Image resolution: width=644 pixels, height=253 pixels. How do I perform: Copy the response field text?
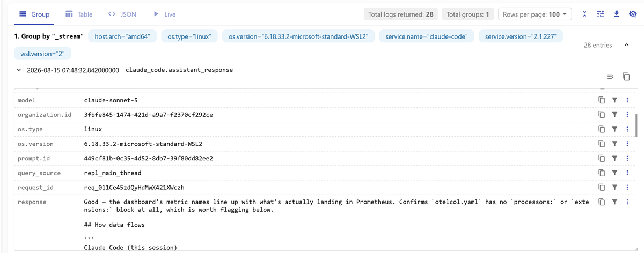click(602, 202)
